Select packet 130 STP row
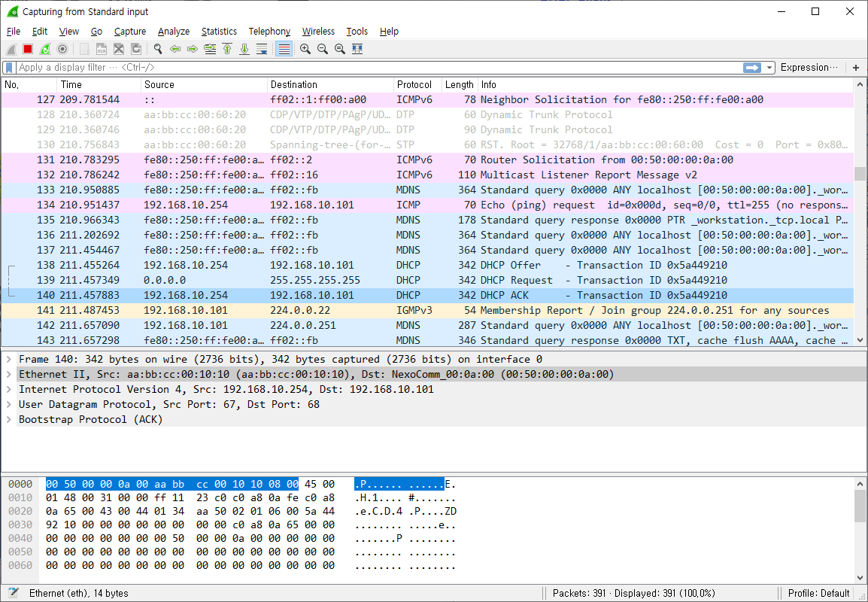This screenshot has height=602, width=868. [x=428, y=144]
